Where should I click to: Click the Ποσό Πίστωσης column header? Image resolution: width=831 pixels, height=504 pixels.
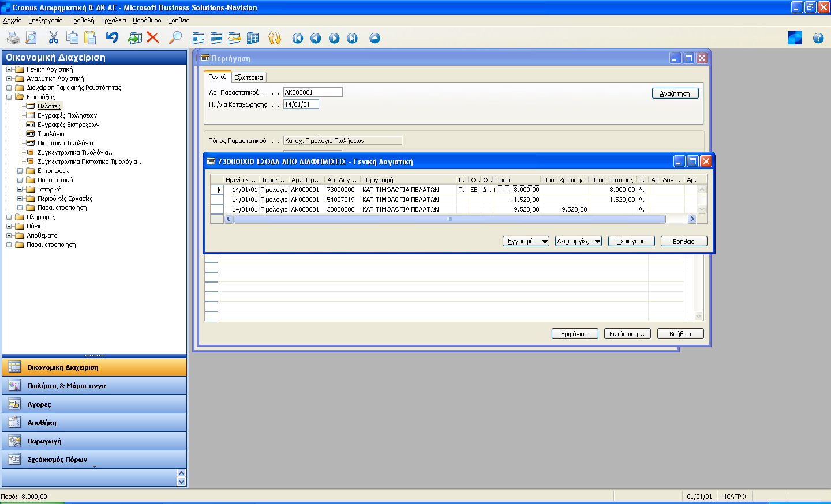pyautogui.click(x=612, y=180)
